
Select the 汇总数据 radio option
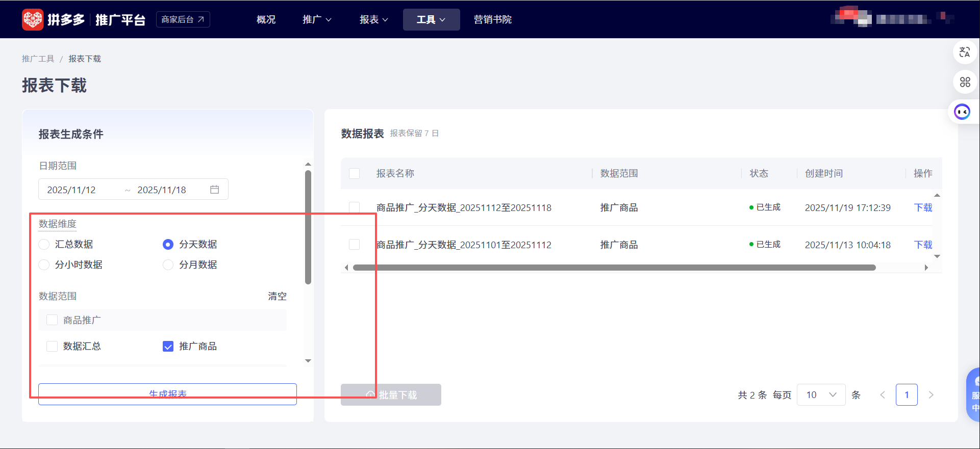coord(44,245)
